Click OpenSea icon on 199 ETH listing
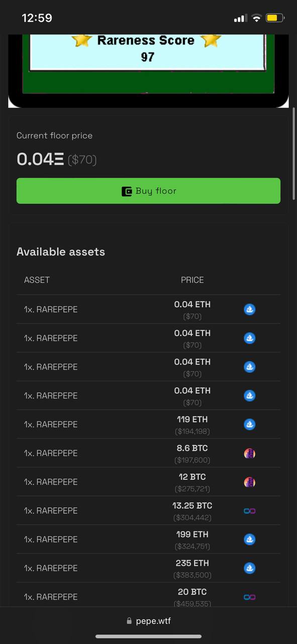The height and width of the screenshot is (644, 297). 249,539
